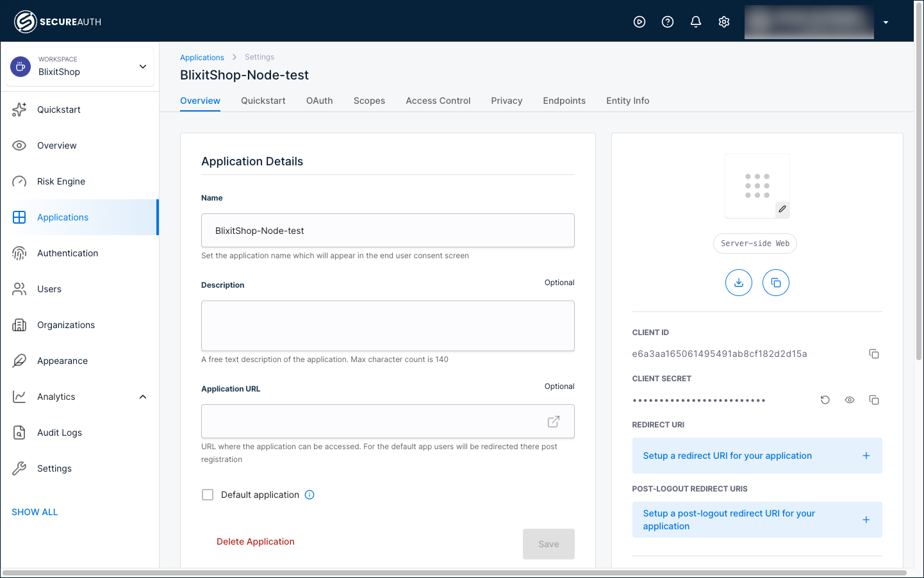Click the Application URL input field

click(x=388, y=422)
